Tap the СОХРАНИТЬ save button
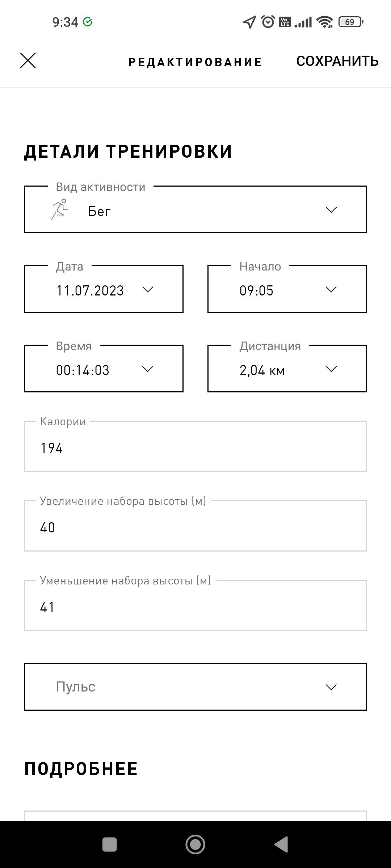The image size is (391, 868). pyautogui.click(x=337, y=61)
